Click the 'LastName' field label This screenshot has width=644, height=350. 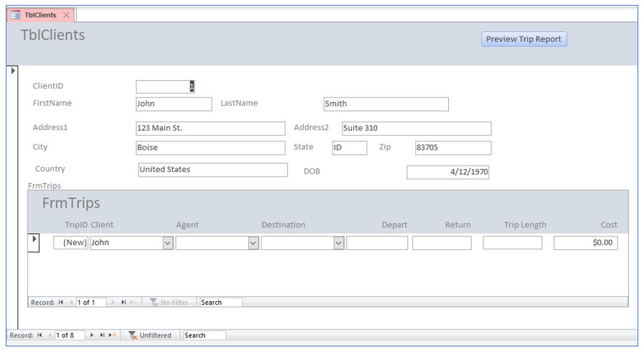tap(239, 103)
